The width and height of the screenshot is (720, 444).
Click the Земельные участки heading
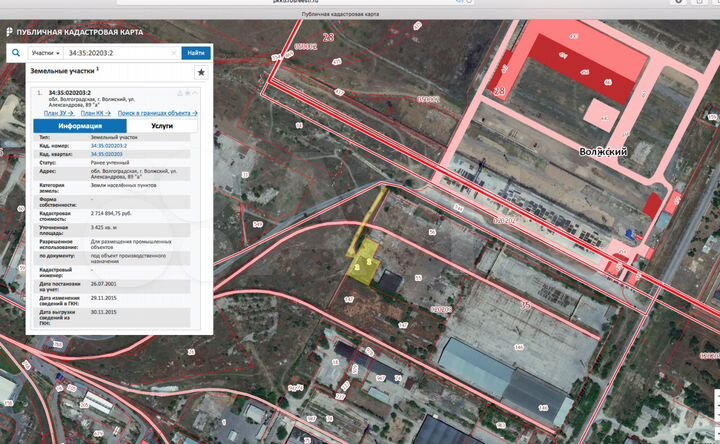click(x=65, y=71)
